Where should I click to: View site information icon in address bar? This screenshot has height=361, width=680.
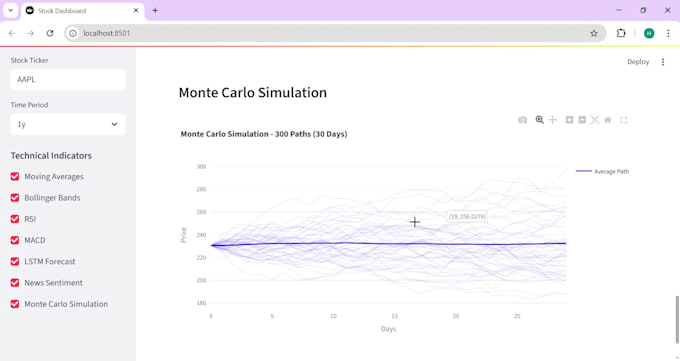[x=73, y=33]
